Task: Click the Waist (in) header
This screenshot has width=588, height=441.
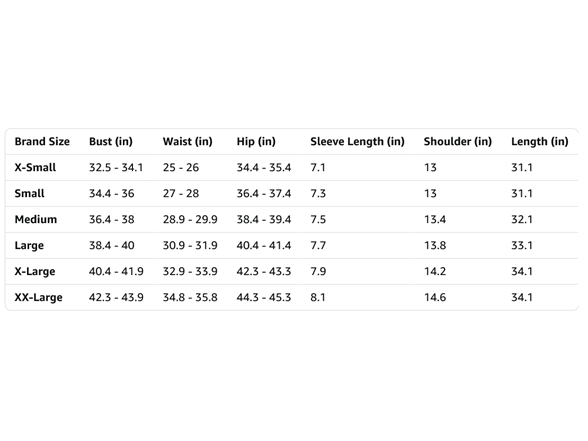Action: point(188,142)
